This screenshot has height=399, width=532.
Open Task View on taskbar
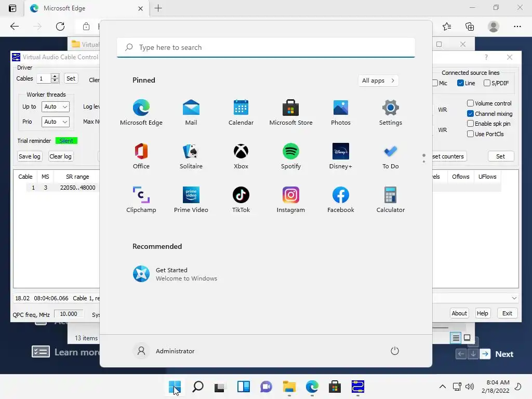220,387
